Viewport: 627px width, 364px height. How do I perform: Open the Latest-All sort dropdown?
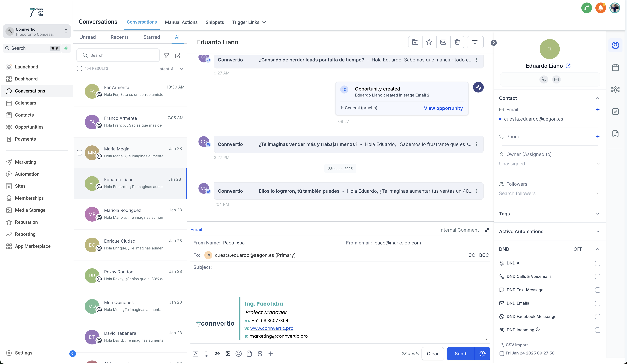pos(170,69)
